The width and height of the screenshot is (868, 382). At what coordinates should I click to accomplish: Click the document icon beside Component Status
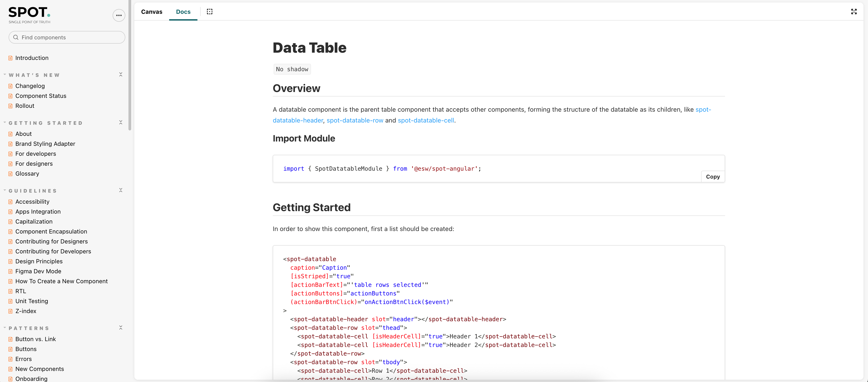point(10,96)
